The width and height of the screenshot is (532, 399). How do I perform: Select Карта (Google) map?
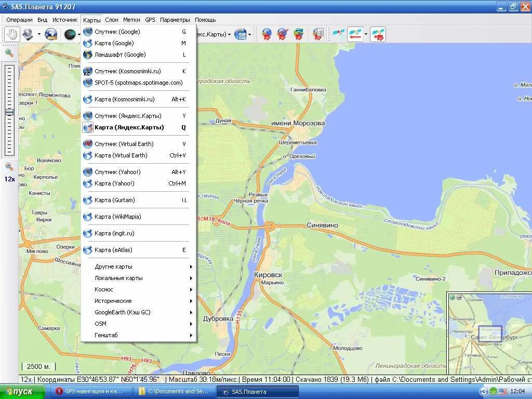coord(138,43)
